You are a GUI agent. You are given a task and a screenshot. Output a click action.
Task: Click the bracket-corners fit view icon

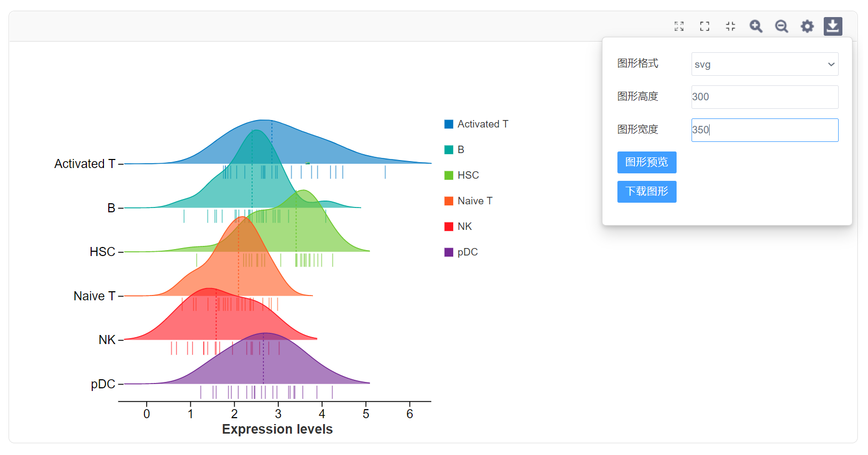click(704, 26)
